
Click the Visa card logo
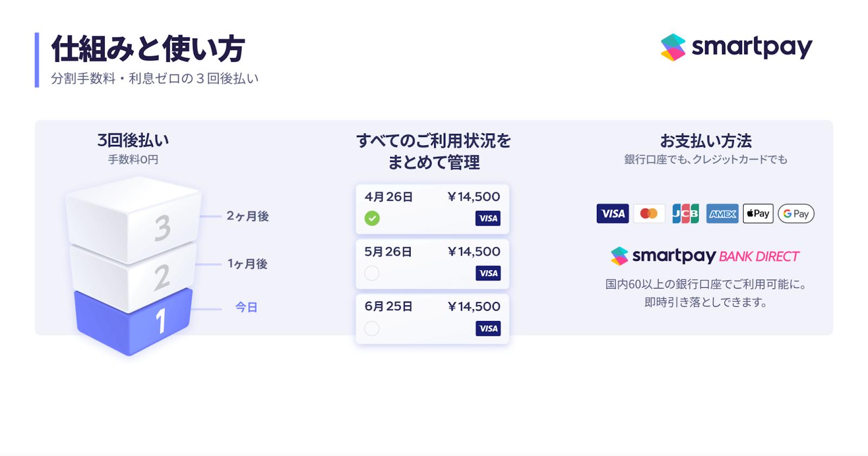(612, 214)
